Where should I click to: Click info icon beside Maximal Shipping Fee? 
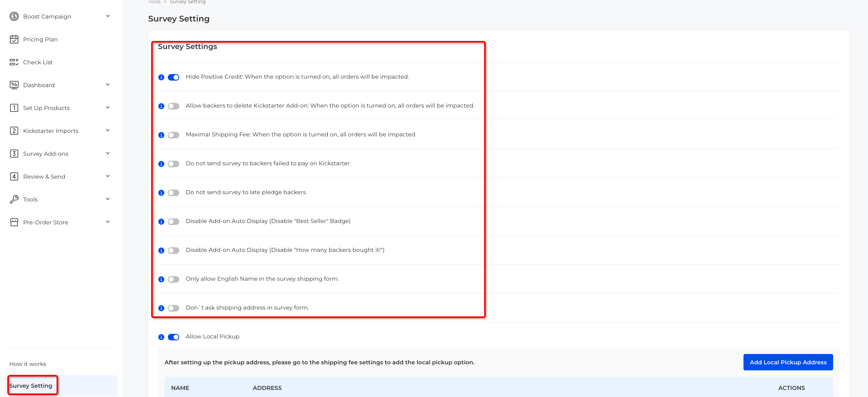pyautogui.click(x=161, y=135)
